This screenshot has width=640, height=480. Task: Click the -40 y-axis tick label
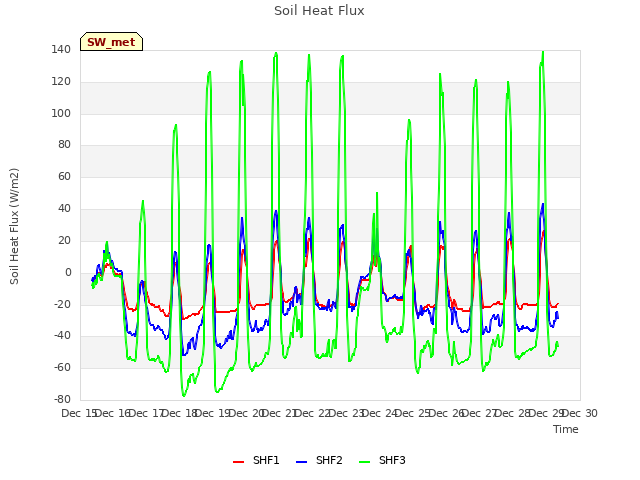(x=62, y=336)
